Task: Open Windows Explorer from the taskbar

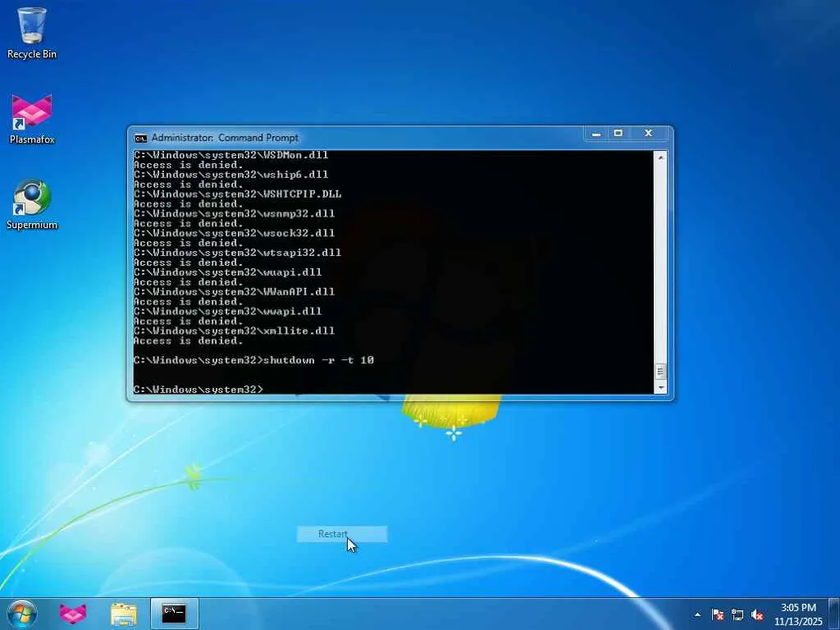Action: pos(124,614)
